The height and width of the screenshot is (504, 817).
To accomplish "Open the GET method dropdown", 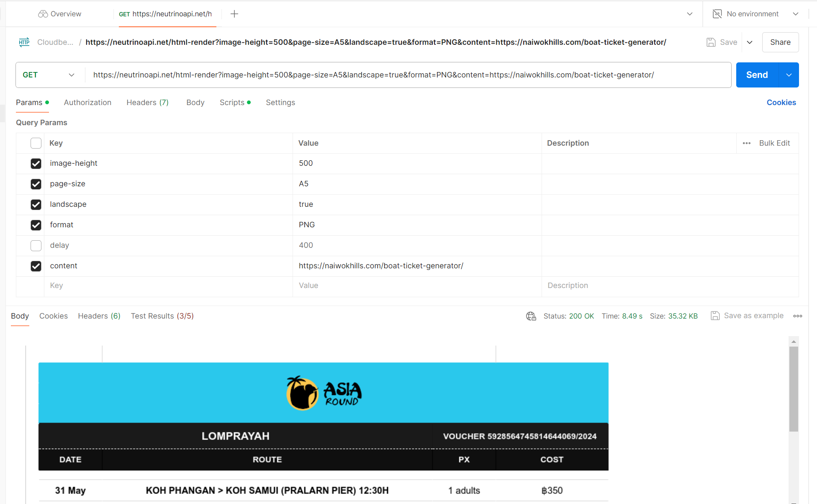I will click(49, 75).
